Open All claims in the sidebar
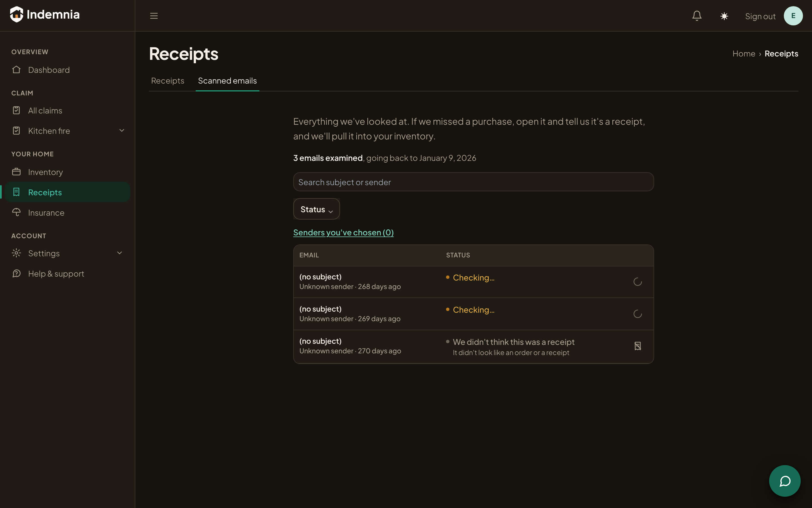The height and width of the screenshot is (508, 812). 67,111
